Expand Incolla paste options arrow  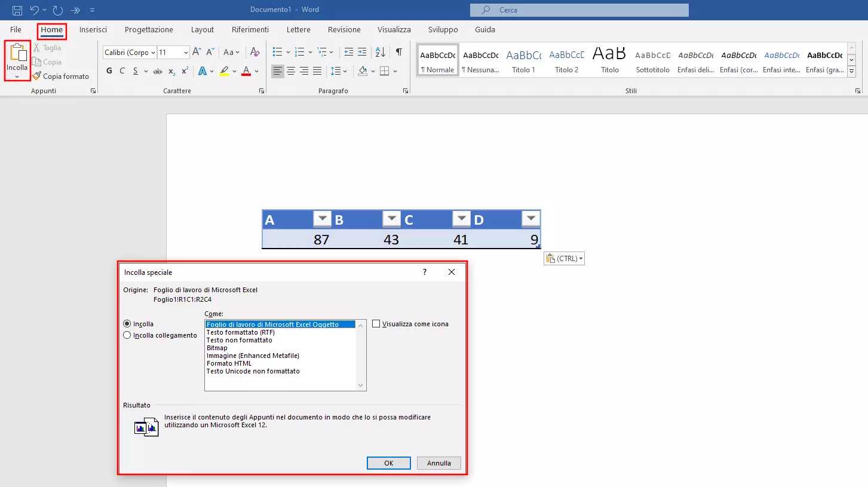17,77
